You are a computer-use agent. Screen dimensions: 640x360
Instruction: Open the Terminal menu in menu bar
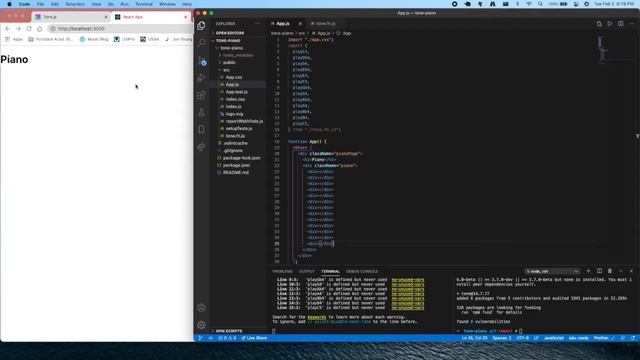point(144,4)
